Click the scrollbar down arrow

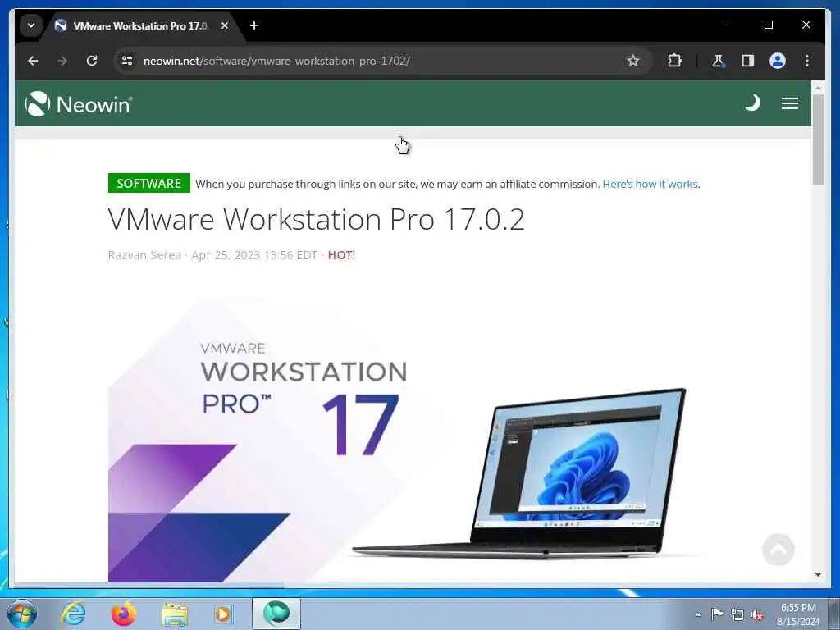pos(818,575)
